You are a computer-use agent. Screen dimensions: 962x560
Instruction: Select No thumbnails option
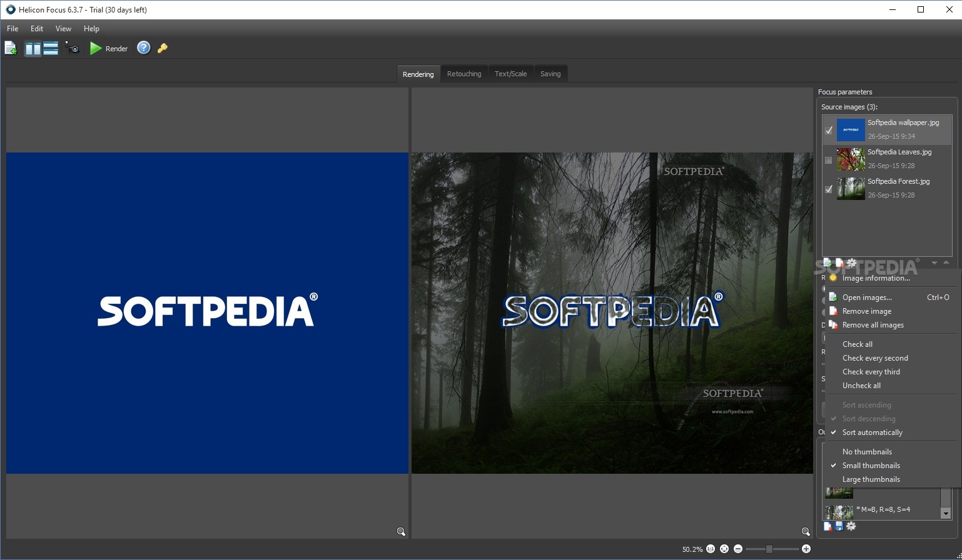pyautogui.click(x=892, y=452)
